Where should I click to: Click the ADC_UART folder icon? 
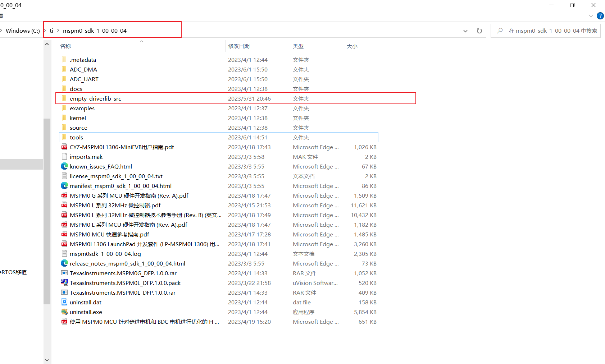64,79
